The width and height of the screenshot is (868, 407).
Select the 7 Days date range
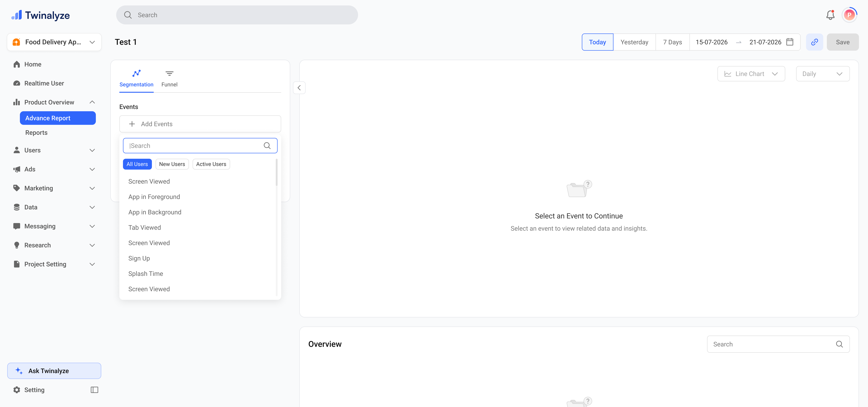click(673, 42)
